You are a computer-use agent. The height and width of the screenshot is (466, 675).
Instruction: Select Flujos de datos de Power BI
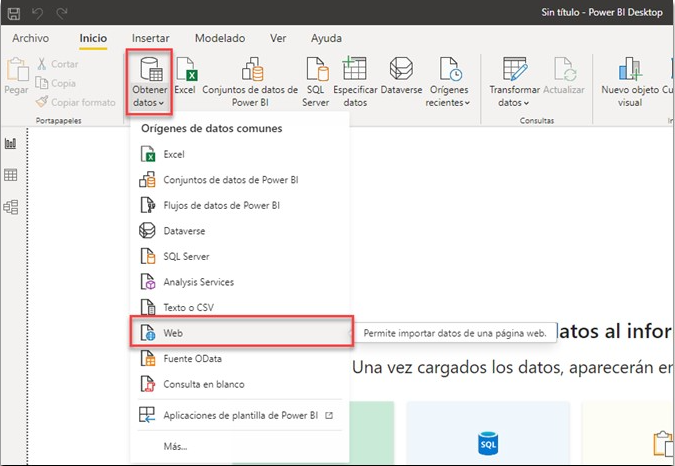(239, 206)
